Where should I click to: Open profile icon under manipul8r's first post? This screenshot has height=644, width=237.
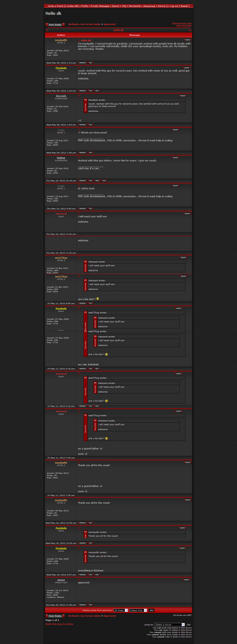pos(82,63)
